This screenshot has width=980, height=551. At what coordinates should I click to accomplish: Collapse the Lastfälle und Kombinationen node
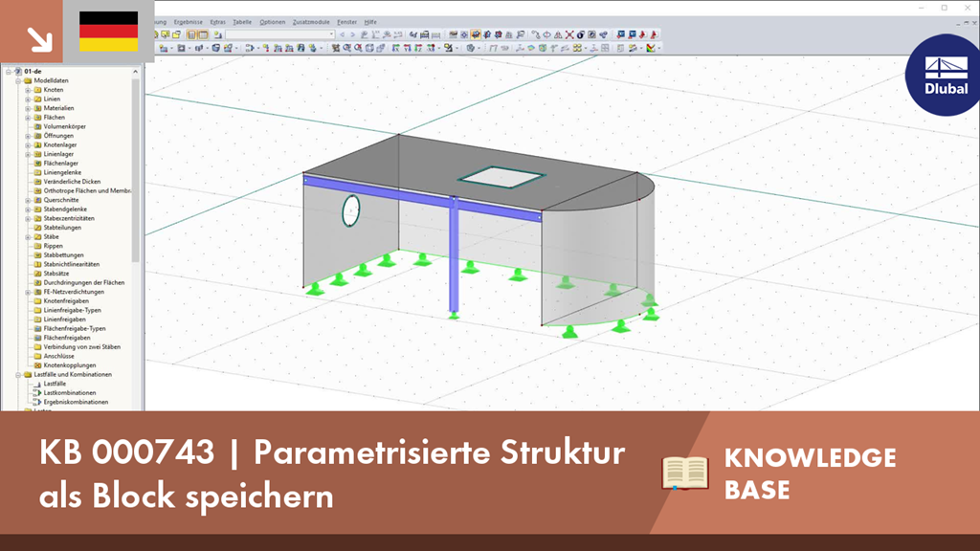18,375
